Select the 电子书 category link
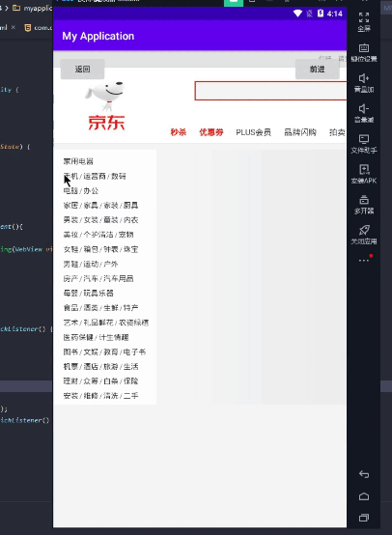This screenshot has height=535, width=392. pos(134,352)
